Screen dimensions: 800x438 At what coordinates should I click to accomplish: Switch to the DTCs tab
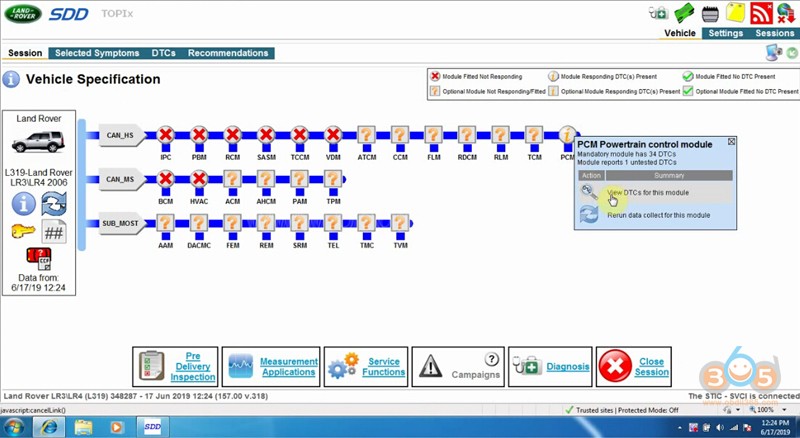click(163, 53)
